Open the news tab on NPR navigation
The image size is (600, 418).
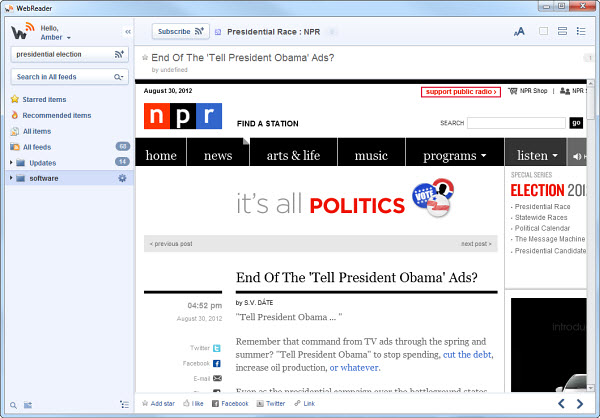pos(217,156)
